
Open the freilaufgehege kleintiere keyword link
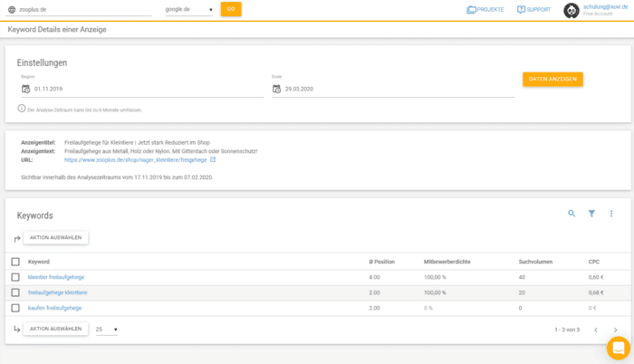(x=58, y=292)
